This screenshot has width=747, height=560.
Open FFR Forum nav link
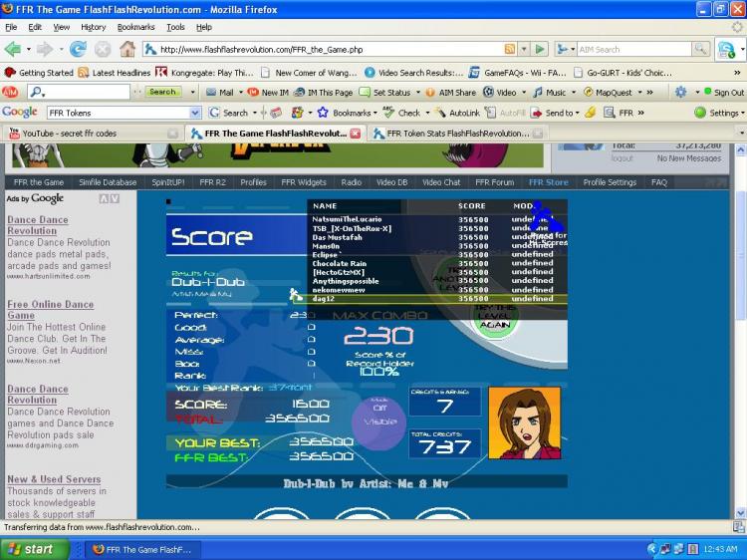point(494,182)
